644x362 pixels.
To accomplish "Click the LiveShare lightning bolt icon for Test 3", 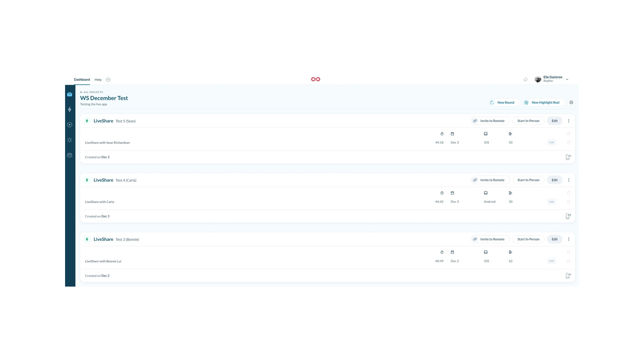I will (87, 239).
